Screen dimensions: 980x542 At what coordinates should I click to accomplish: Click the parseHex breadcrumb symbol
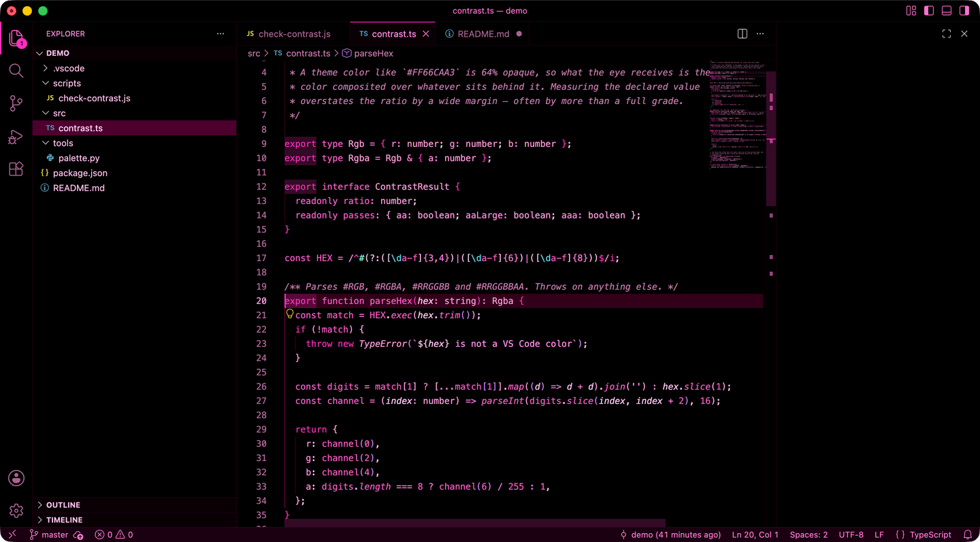point(367,53)
